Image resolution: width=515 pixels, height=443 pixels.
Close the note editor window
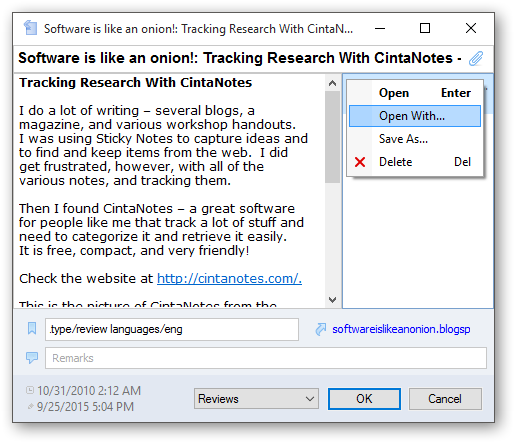pyautogui.click(x=471, y=28)
